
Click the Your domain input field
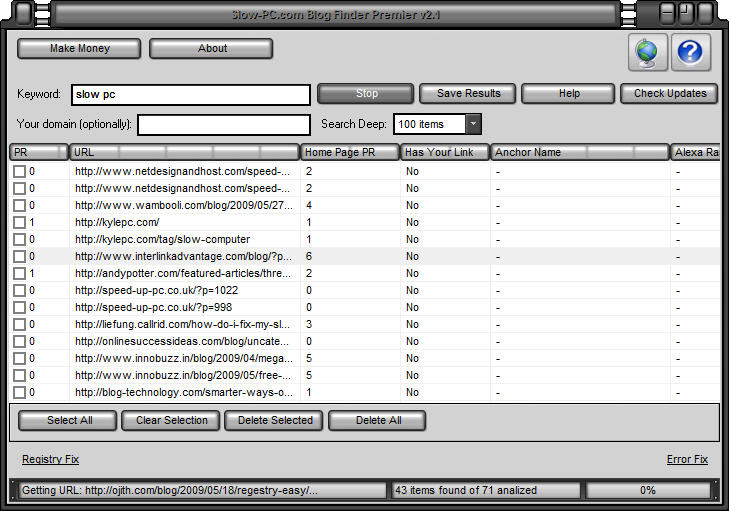tap(224, 125)
